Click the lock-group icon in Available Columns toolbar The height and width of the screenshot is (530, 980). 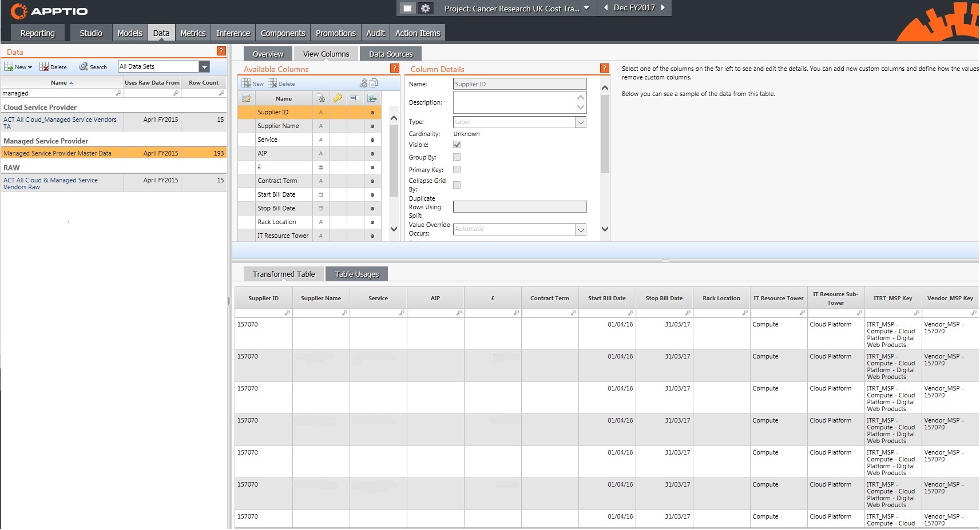[x=363, y=83]
